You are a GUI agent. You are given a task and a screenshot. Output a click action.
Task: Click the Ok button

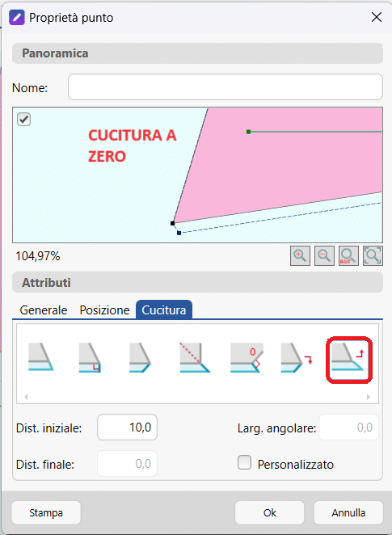(x=269, y=512)
